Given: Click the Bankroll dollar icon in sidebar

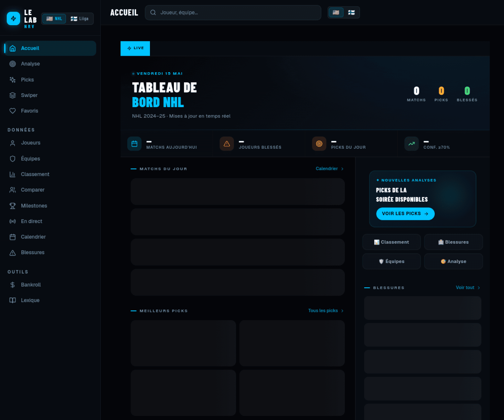Looking at the screenshot, I should (13, 285).
